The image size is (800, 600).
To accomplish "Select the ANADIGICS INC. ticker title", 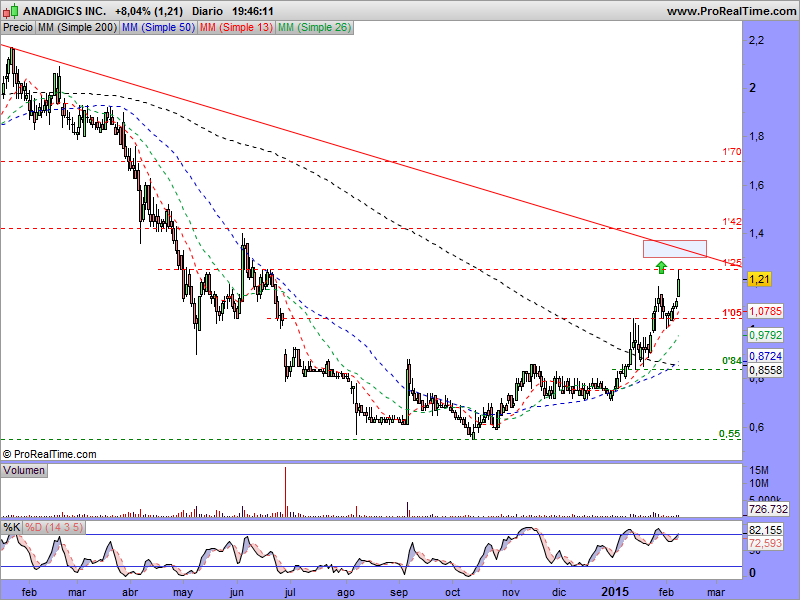I will (65, 11).
